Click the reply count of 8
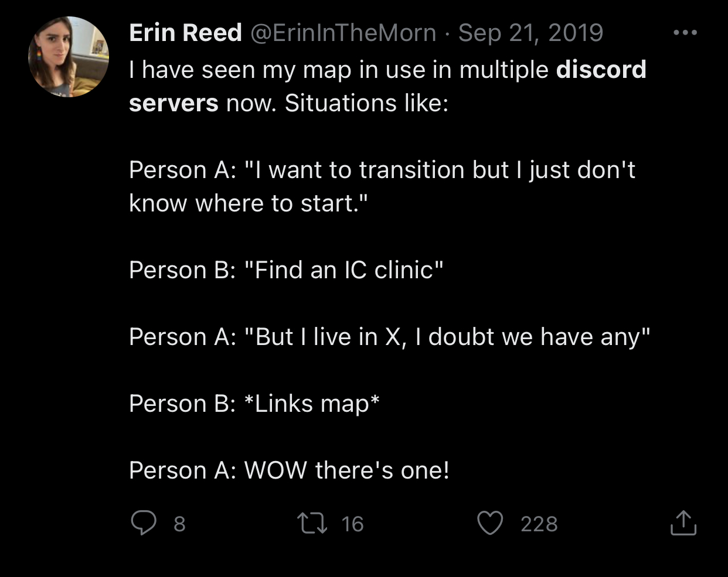This screenshot has width=728, height=577. tap(179, 524)
